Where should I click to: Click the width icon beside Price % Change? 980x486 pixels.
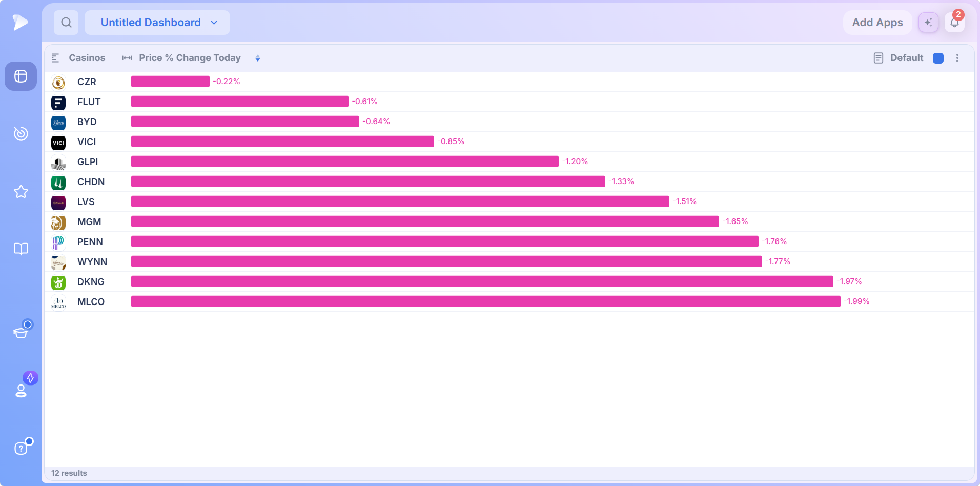(x=127, y=58)
